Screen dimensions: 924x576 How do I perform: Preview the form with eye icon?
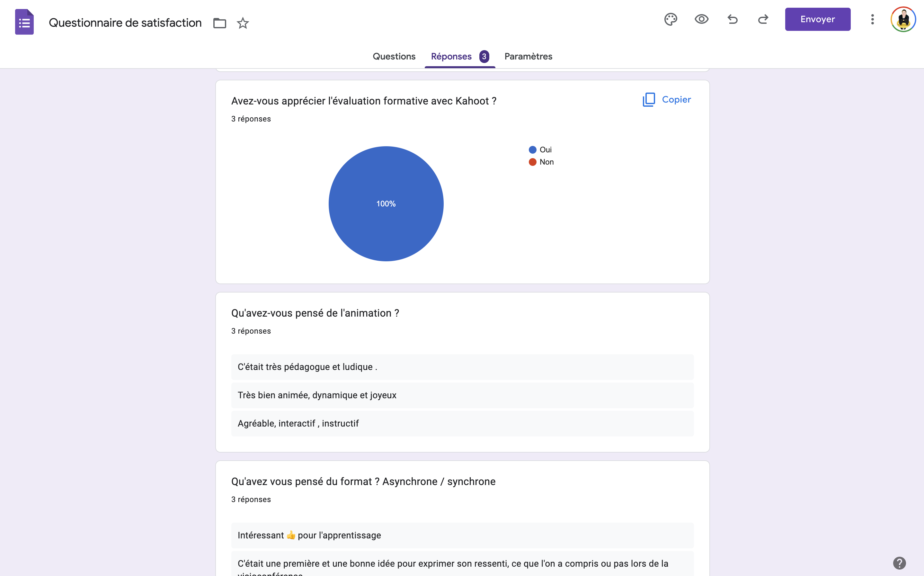click(x=701, y=19)
